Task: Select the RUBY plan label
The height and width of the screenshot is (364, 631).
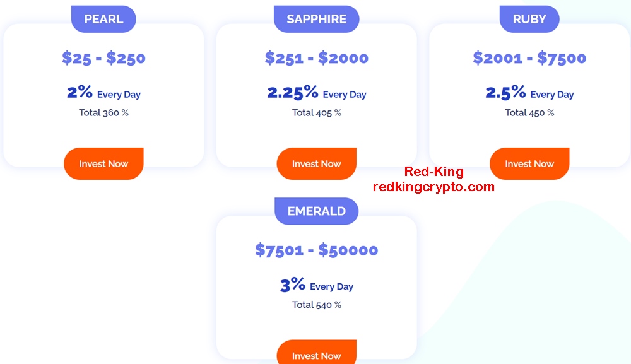Action: tap(529, 19)
